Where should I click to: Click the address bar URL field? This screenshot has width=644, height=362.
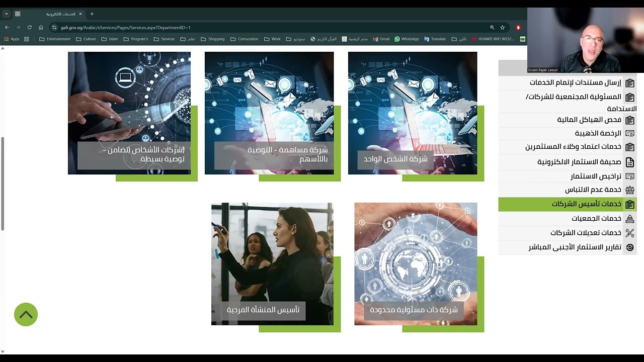[272, 27]
